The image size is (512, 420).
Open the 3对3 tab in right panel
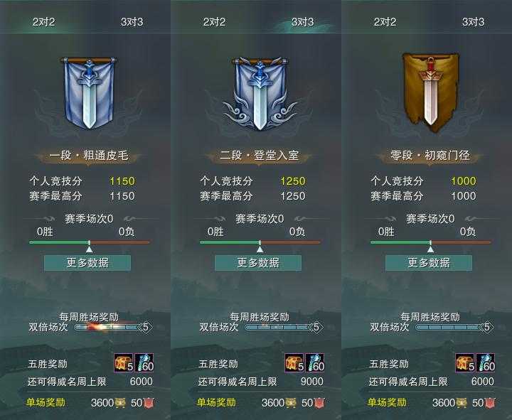[473, 22]
